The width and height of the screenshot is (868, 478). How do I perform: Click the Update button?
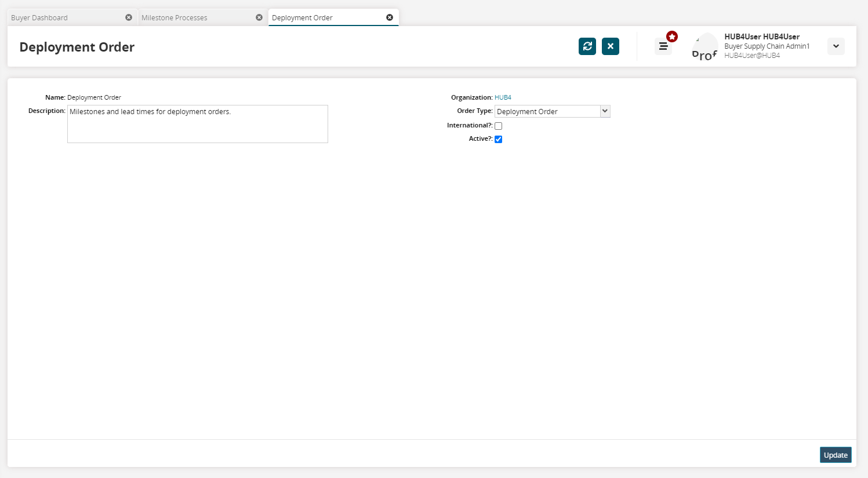click(836, 455)
